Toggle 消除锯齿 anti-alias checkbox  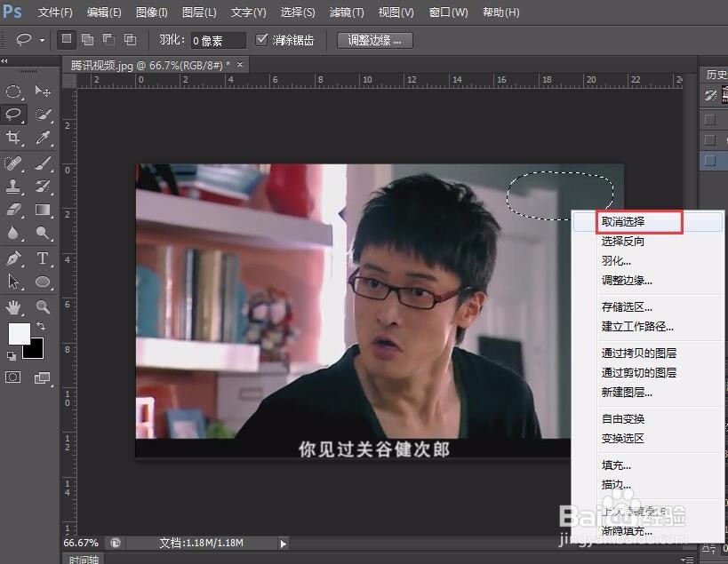[262, 39]
